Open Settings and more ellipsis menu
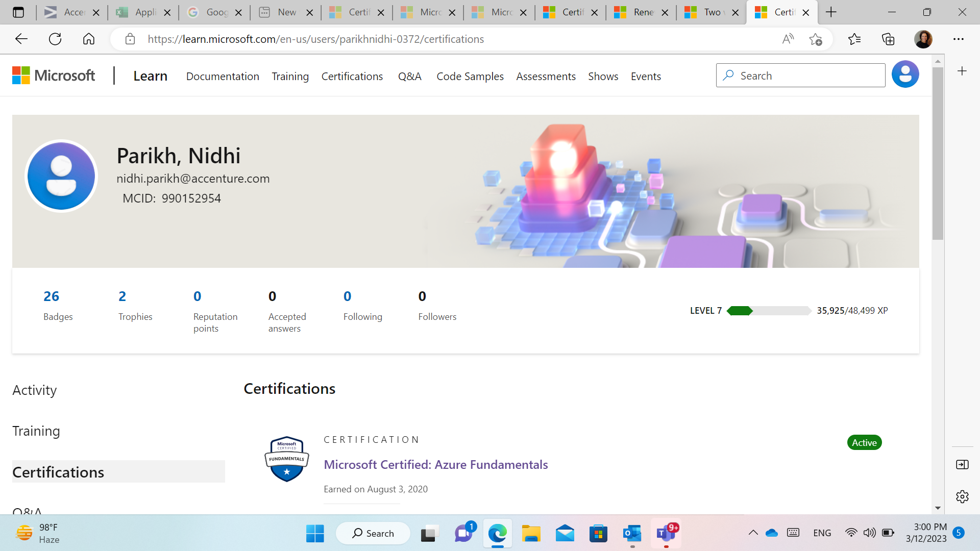The width and height of the screenshot is (980, 551). (959, 39)
